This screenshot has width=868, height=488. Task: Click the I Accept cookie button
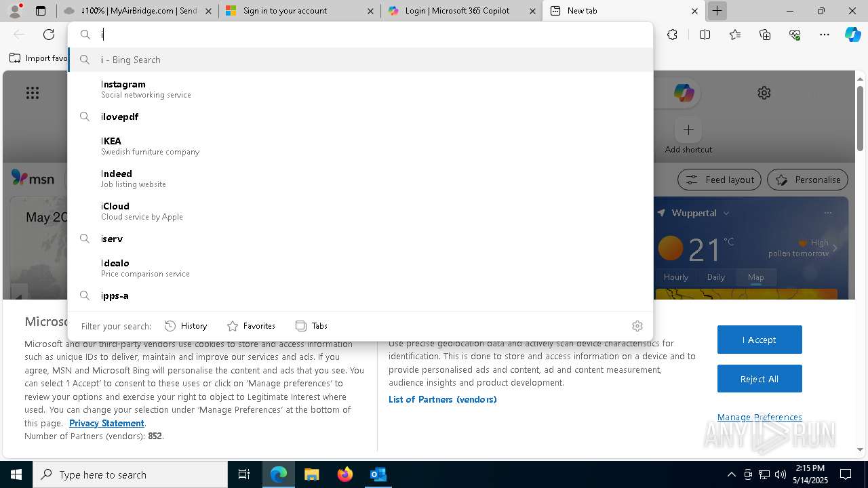coord(759,340)
